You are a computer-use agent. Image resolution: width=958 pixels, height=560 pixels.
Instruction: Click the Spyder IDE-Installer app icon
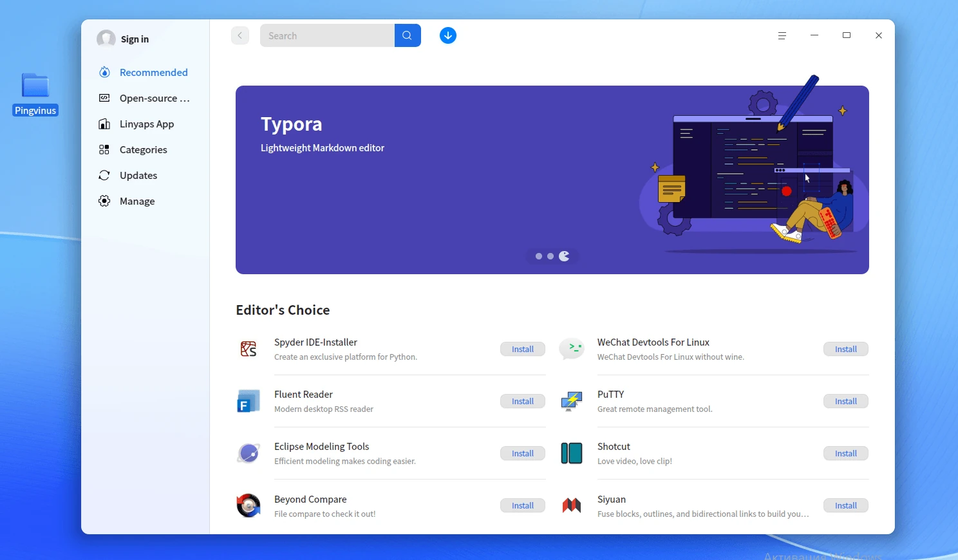point(249,349)
